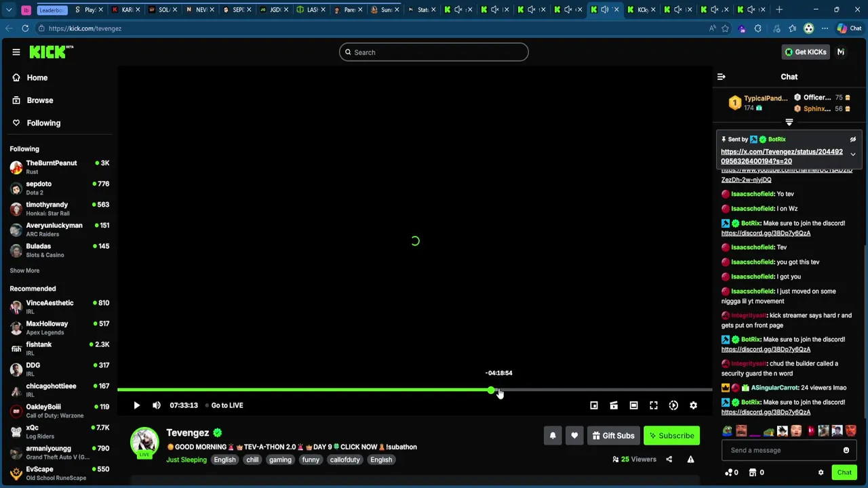Open the x.com Tevengez status link
868x488 pixels.
(782, 157)
